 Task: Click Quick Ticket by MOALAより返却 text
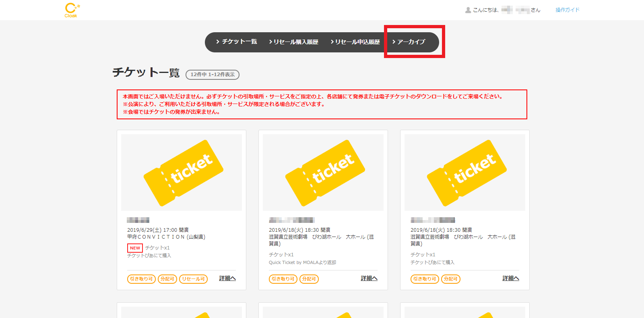pos(302,262)
